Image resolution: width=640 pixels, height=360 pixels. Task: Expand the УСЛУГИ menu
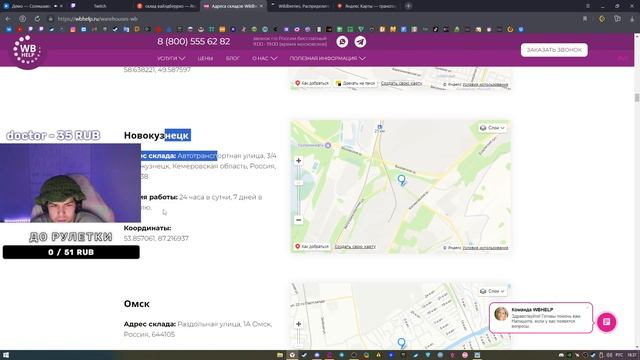click(x=171, y=58)
